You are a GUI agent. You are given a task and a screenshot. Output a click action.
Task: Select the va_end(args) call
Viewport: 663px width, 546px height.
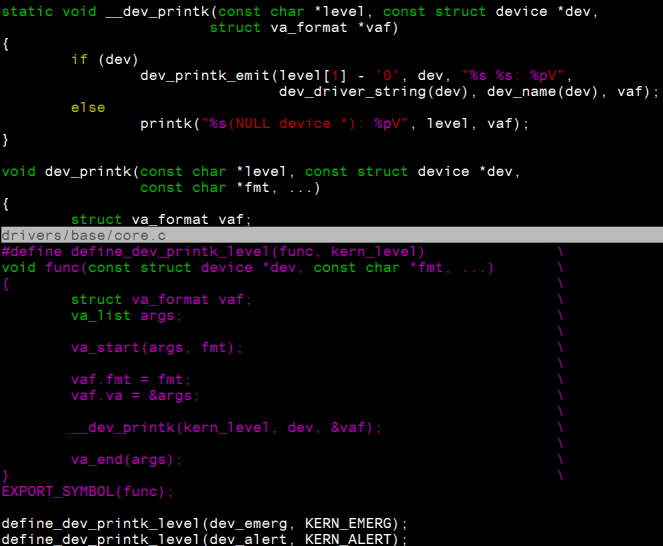127,459
